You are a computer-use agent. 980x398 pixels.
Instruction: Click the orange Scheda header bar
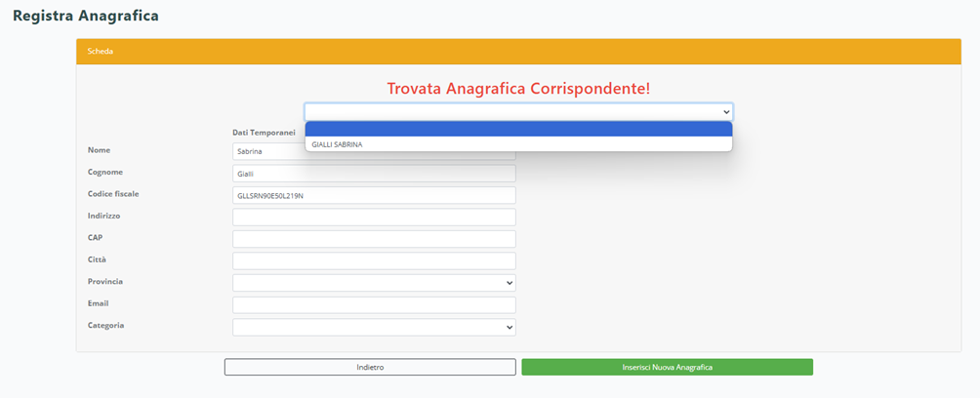click(518, 52)
